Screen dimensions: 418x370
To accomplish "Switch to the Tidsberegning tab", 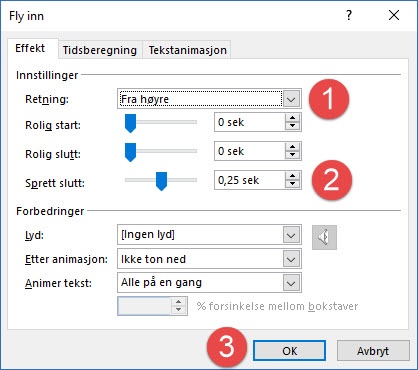I will 100,50.
